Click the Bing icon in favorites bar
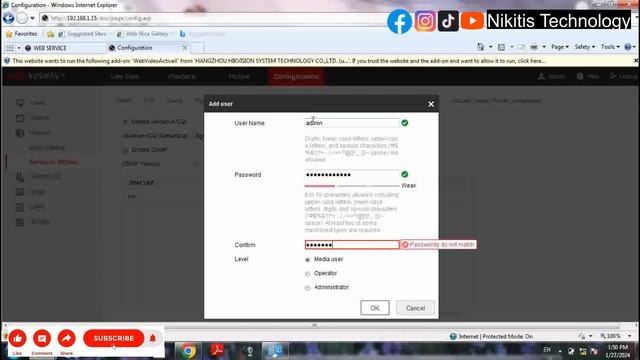 click(182, 34)
